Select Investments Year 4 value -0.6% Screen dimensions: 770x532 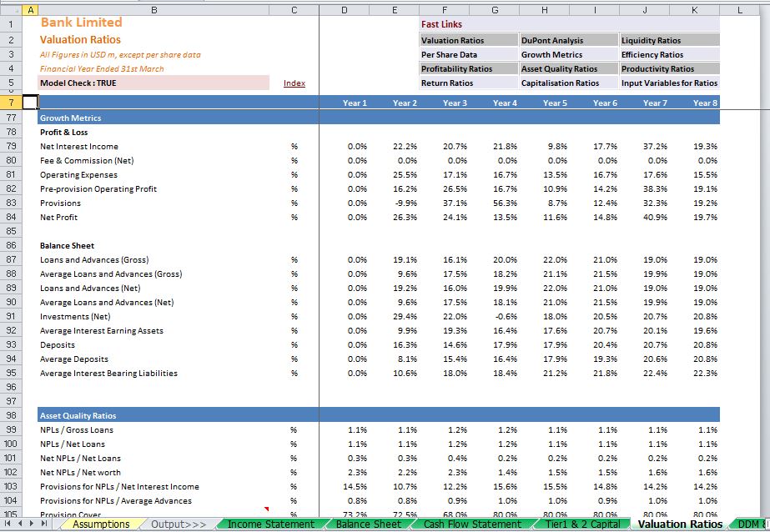point(495,317)
